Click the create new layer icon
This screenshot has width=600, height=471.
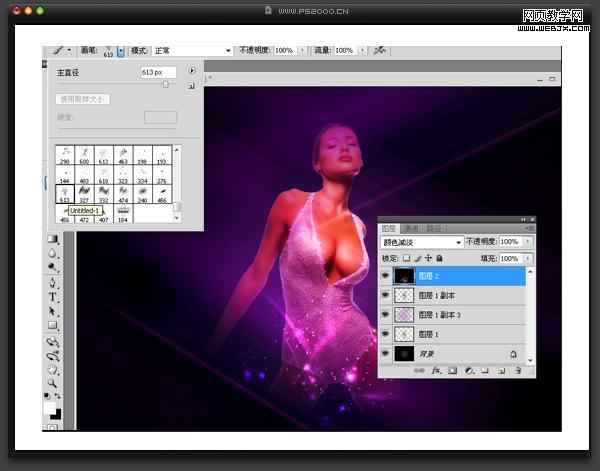pos(502,370)
